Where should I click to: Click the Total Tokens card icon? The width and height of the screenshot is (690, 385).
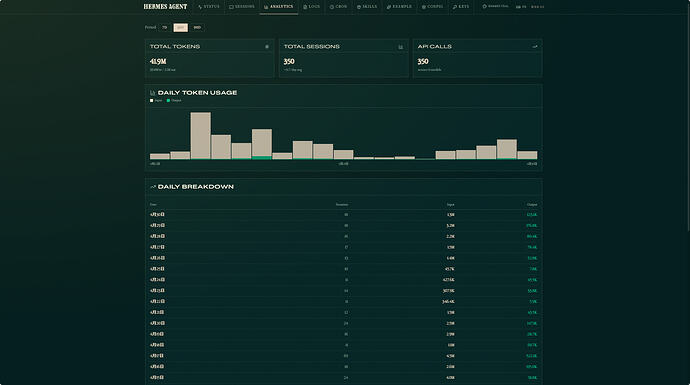(x=267, y=47)
